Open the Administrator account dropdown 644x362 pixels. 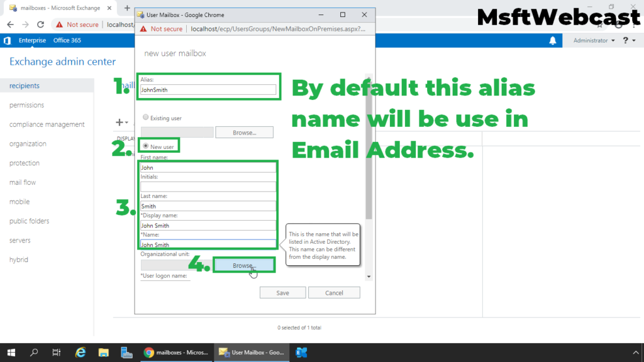click(594, 40)
